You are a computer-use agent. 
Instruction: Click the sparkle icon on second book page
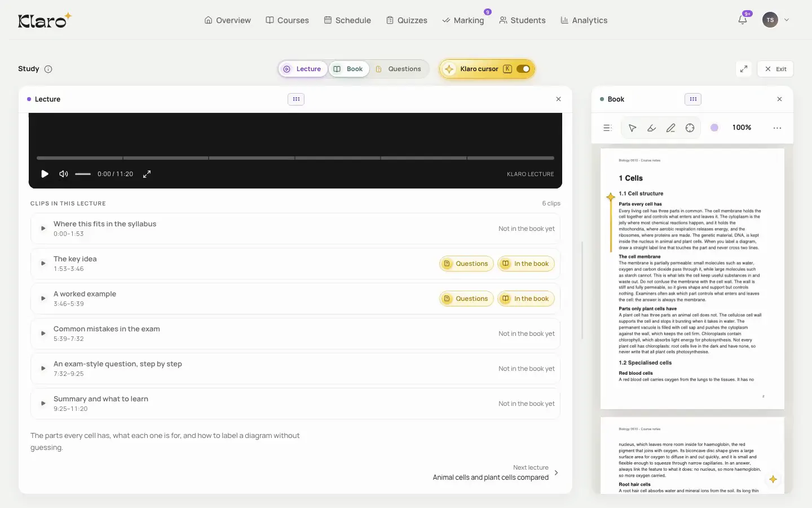click(x=773, y=479)
